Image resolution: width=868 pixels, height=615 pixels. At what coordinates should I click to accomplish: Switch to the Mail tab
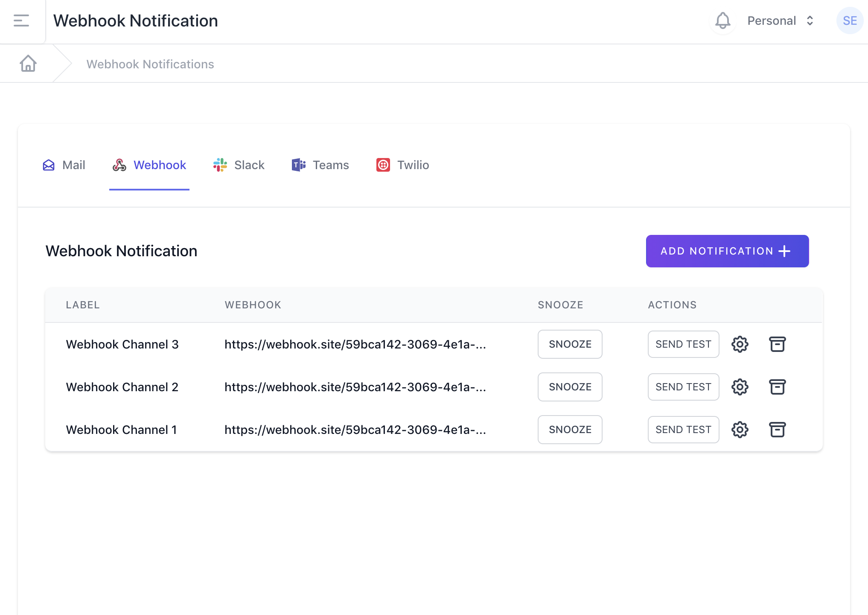click(x=64, y=165)
